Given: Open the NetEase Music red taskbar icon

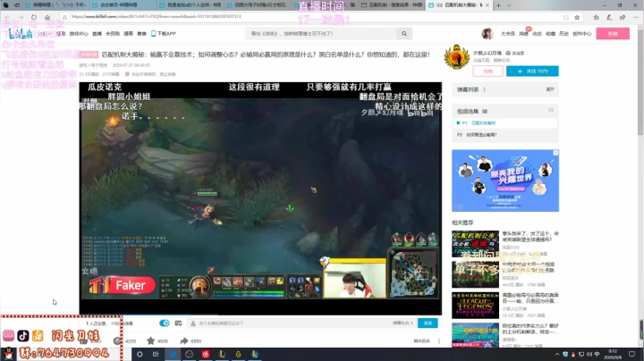Looking at the screenshot, I should coord(206,354).
